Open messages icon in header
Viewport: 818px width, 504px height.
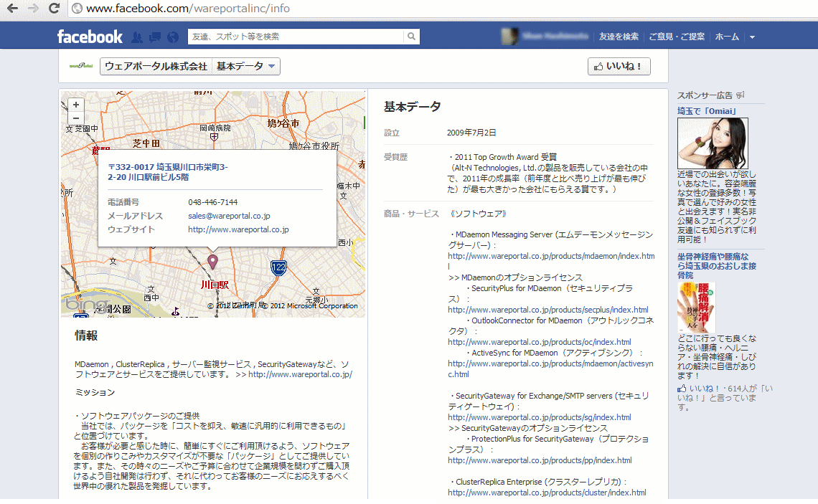click(155, 37)
